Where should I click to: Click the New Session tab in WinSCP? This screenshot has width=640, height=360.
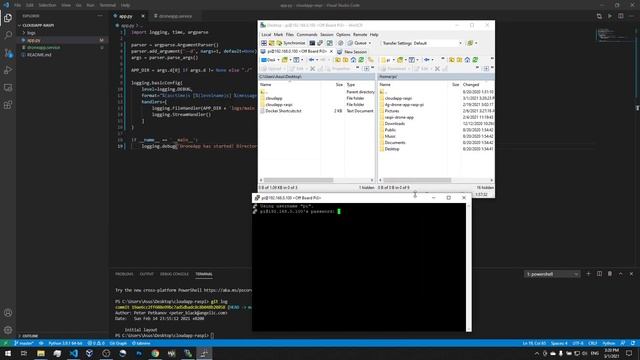352,52
